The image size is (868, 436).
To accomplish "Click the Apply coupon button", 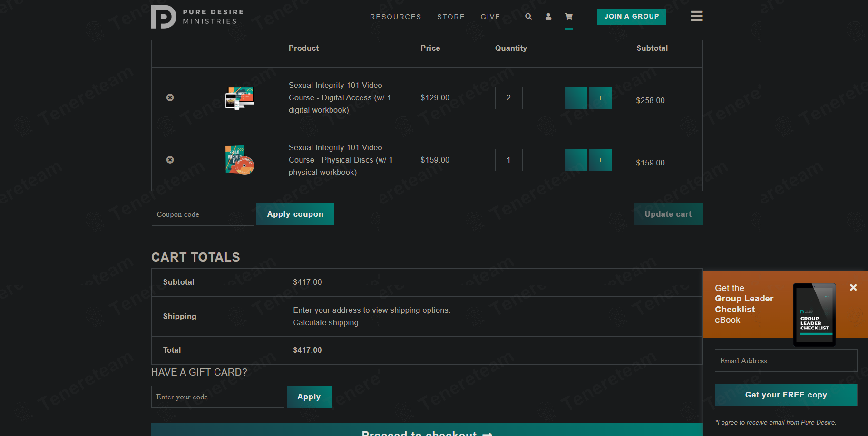I will pyautogui.click(x=295, y=214).
